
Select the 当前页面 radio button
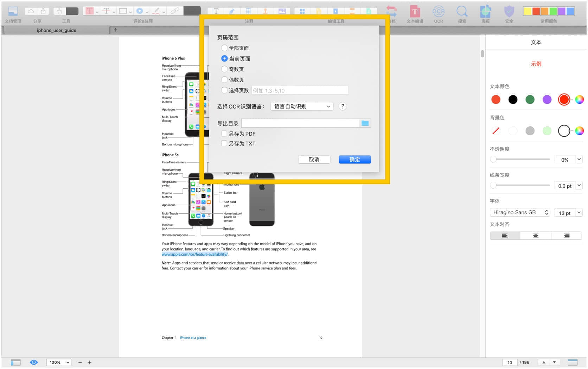tap(224, 58)
